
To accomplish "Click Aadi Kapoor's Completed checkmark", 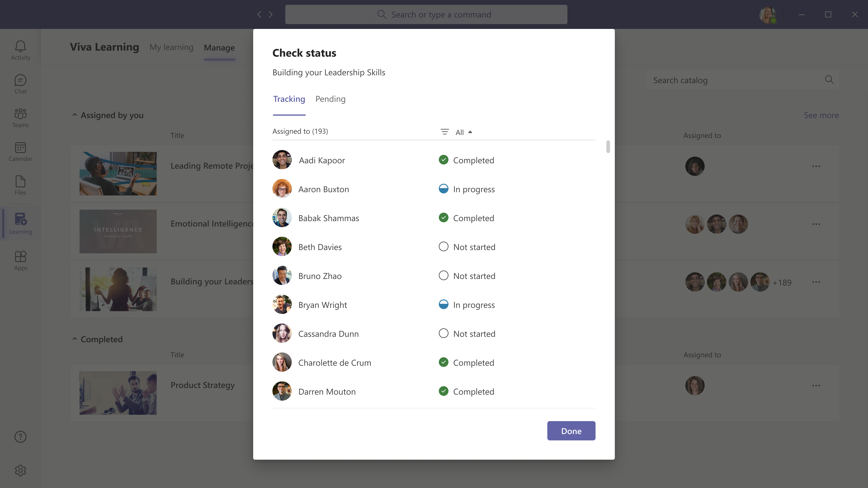I will coord(443,160).
